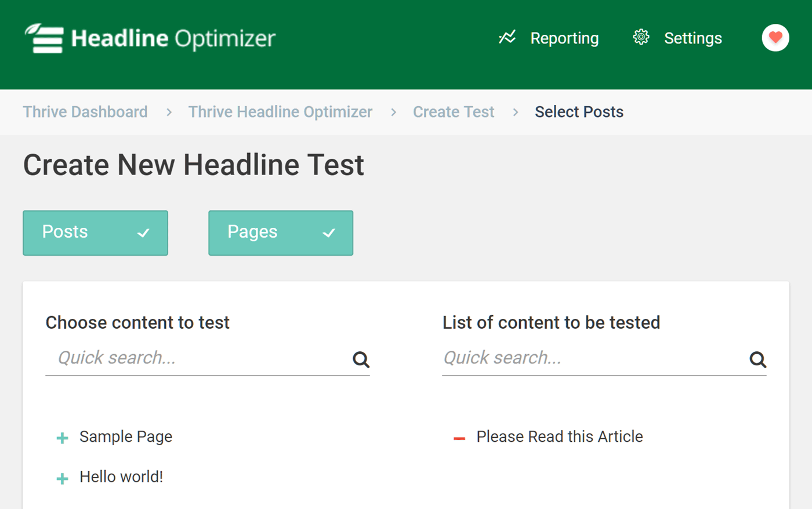Add Sample Page with plus icon
This screenshot has width=812, height=509.
tap(62, 438)
